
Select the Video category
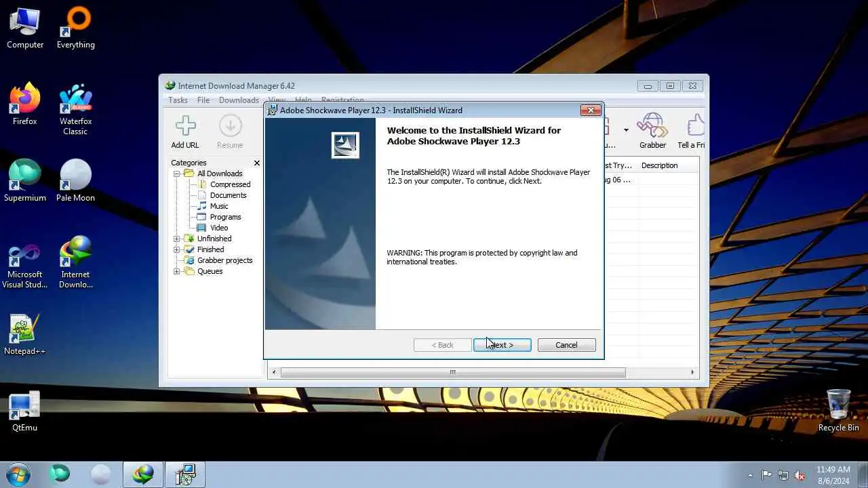[x=219, y=228]
